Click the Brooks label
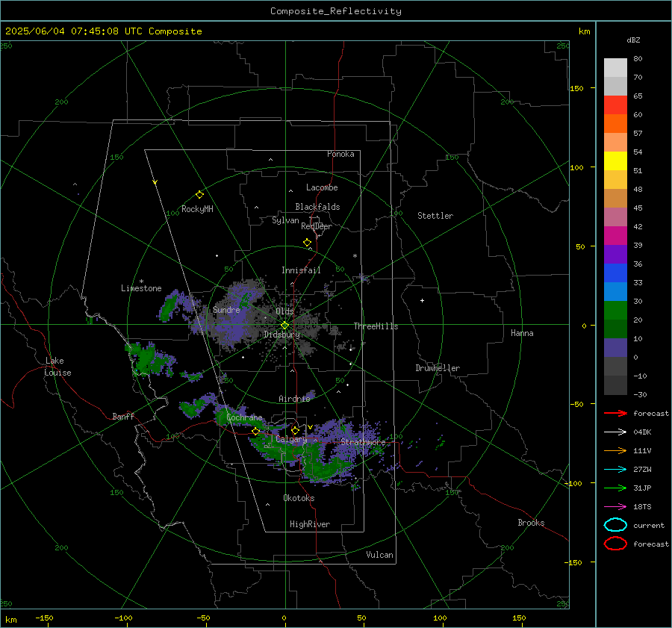 531,523
